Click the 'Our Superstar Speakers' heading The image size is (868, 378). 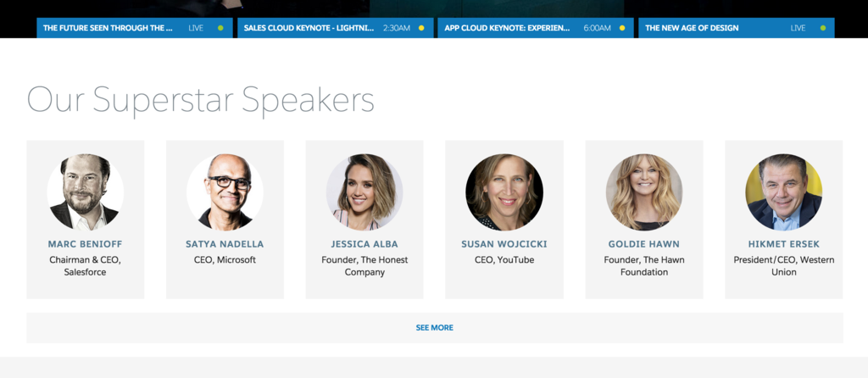click(200, 101)
